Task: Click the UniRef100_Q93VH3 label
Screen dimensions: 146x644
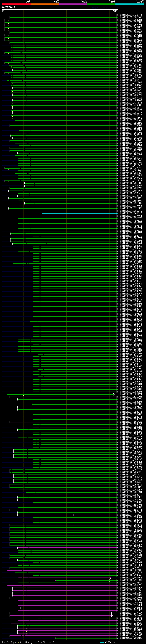Action: click(131, 427)
